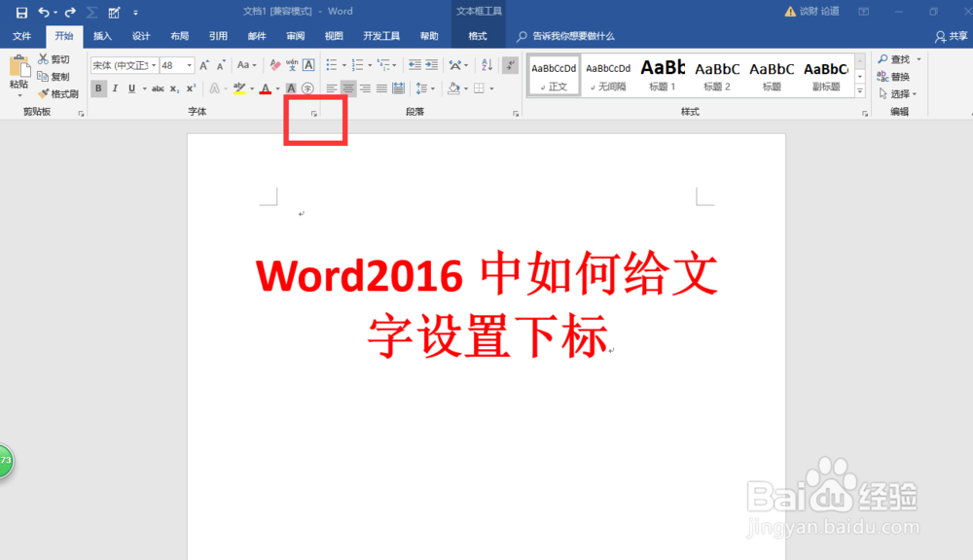Click the shading paint bucket icon
The width and height of the screenshot is (973, 560).
(453, 88)
